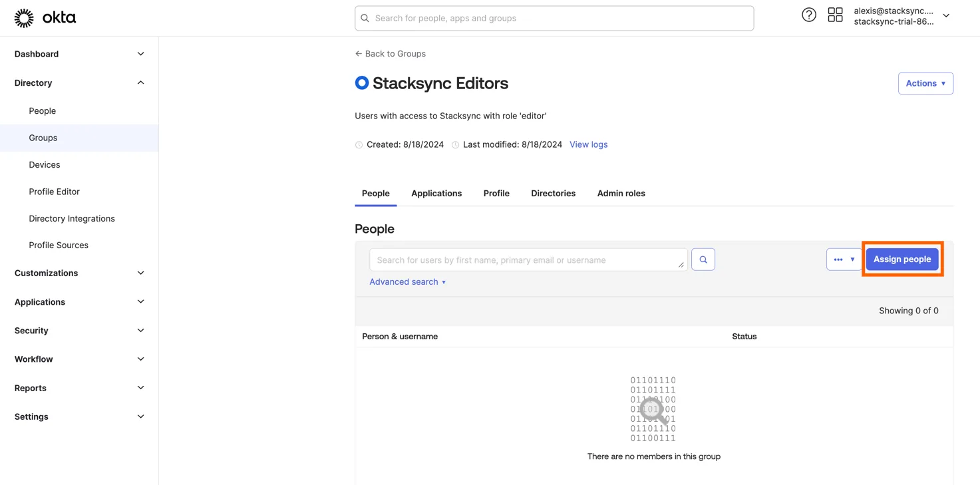
Task: Open the three-dots more options dropdown
Action: (x=844, y=259)
